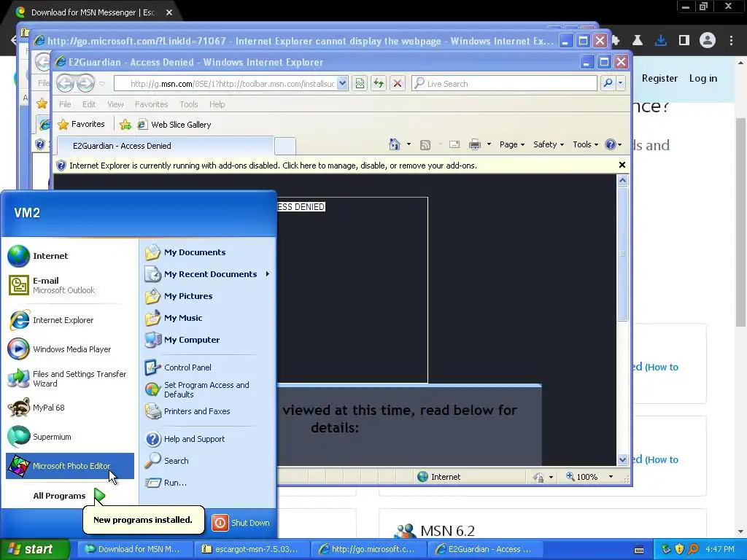Open Control Panel
The width and height of the screenshot is (747, 560).
pyautogui.click(x=208, y=367)
